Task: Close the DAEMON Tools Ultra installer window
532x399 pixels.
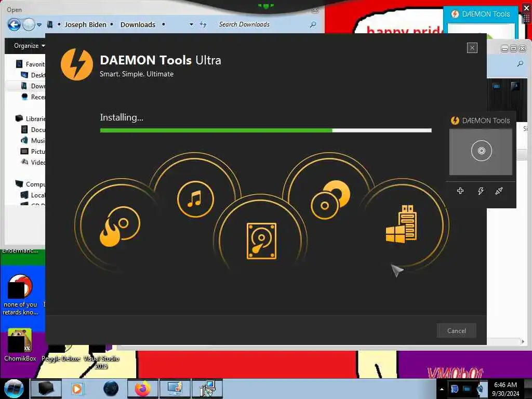Action: pos(472,48)
